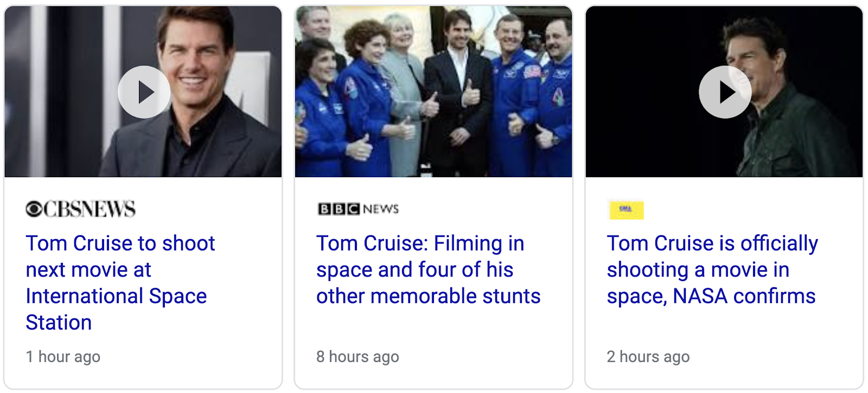Click the word "NEWS" beside BBC blocks
This screenshot has height=393, width=868.
[381, 209]
